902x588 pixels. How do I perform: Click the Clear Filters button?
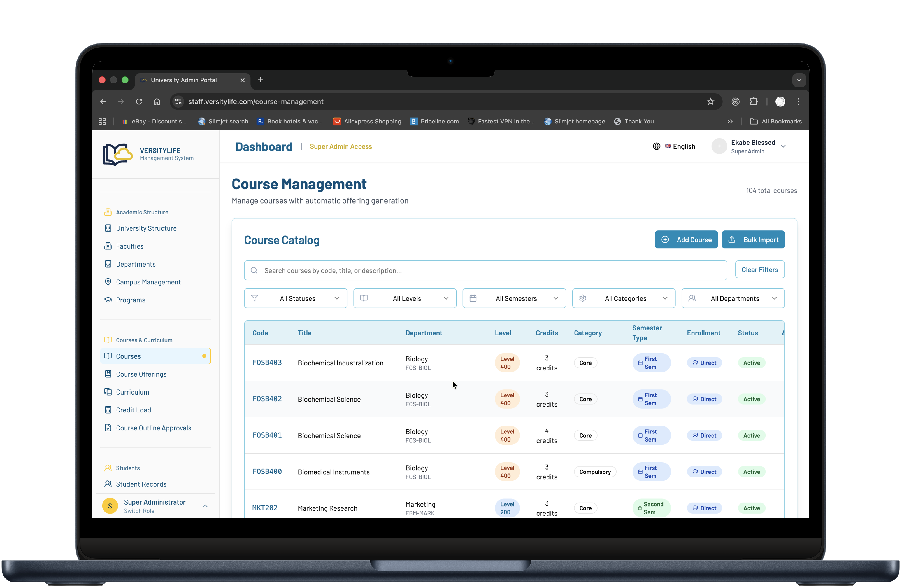tap(759, 270)
